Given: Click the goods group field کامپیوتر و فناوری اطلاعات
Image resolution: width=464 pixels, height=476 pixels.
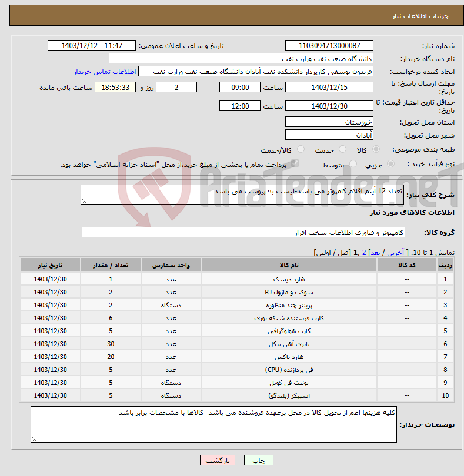Looking at the screenshot, I should (243, 233).
